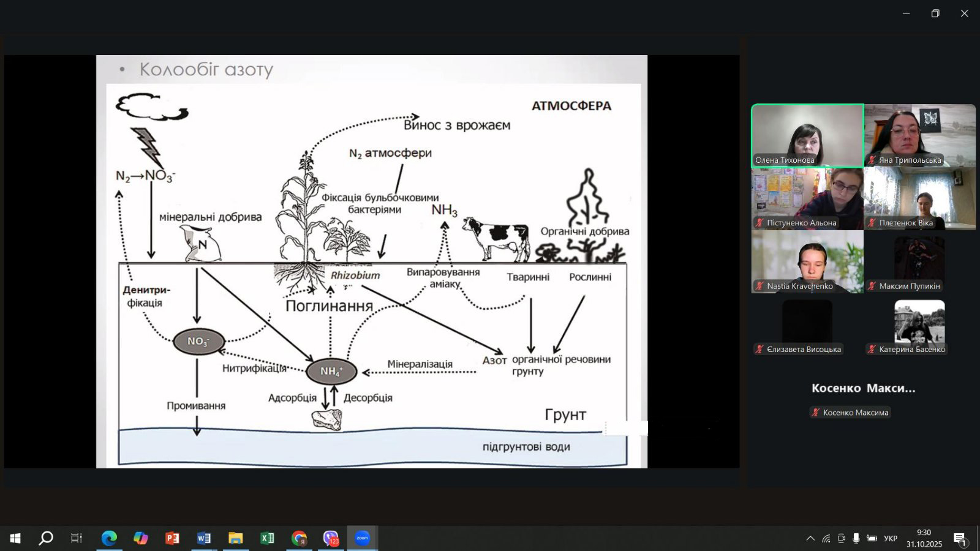The height and width of the screenshot is (551, 980).
Task: Select Олена Тихонова's video tile
Action: (807, 135)
